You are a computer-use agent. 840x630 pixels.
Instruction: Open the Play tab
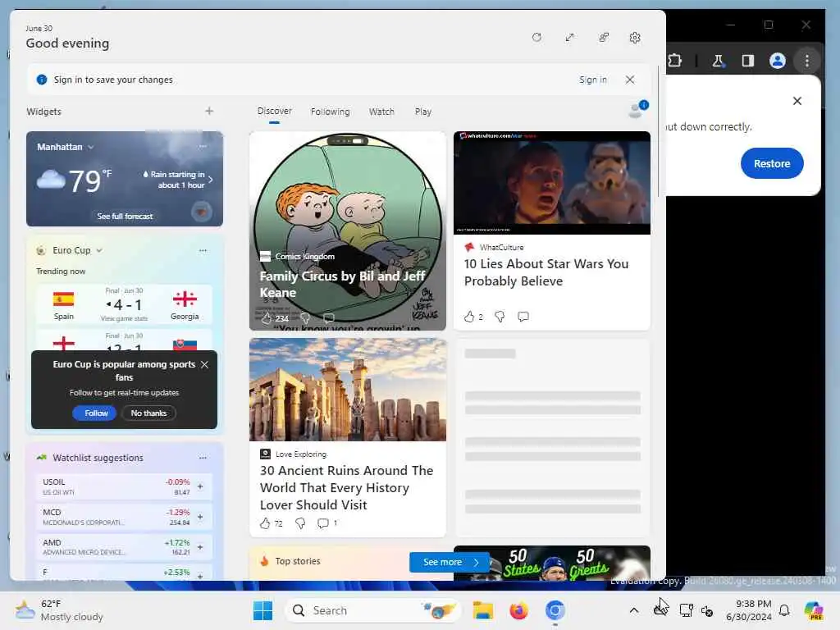point(422,112)
